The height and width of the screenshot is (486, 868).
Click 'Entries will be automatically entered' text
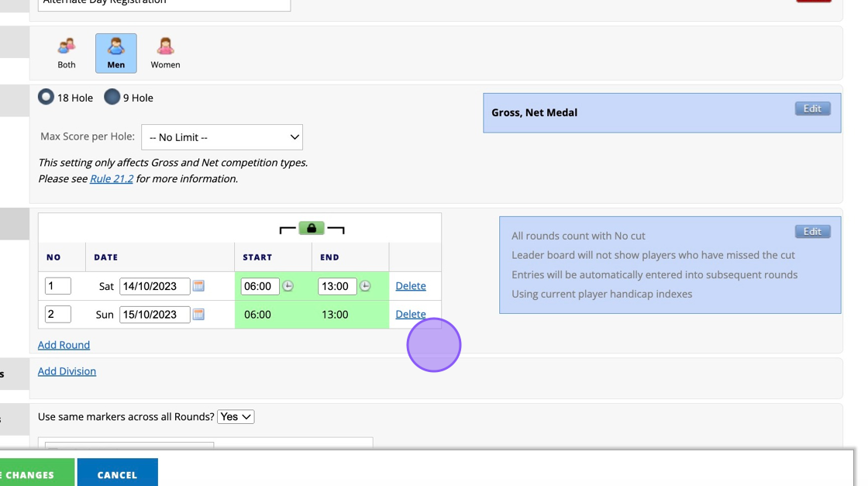click(x=654, y=274)
